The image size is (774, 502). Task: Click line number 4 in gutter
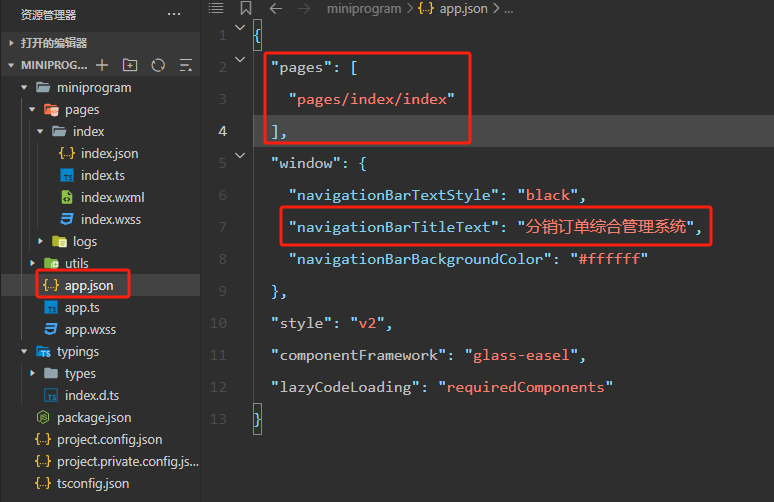click(x=223, y=131)
